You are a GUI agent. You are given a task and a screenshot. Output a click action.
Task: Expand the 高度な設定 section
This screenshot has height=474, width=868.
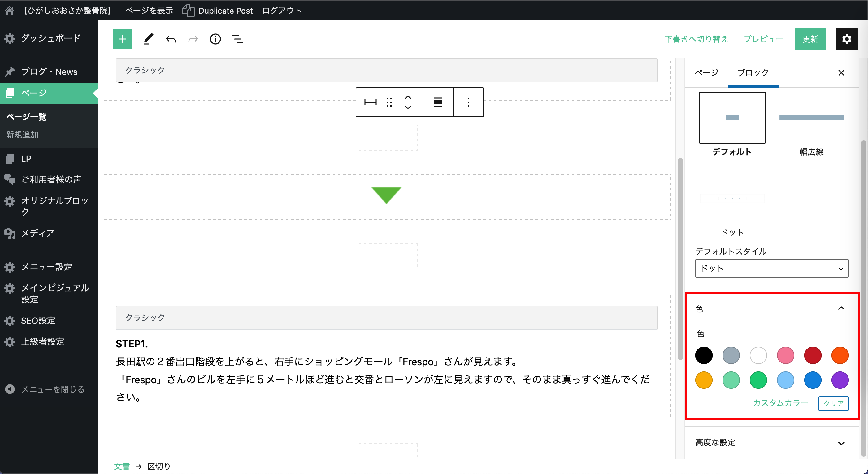coord(771,443)
